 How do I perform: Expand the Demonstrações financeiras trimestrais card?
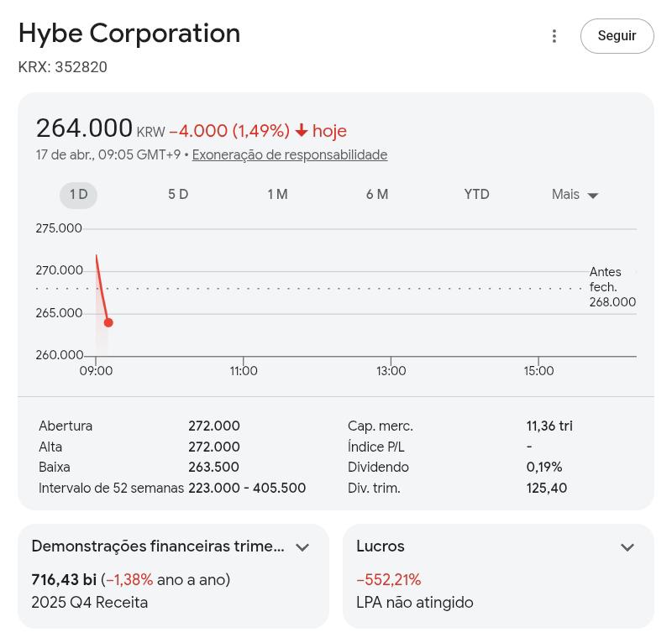pyautogui.click(x=302, y=547)
